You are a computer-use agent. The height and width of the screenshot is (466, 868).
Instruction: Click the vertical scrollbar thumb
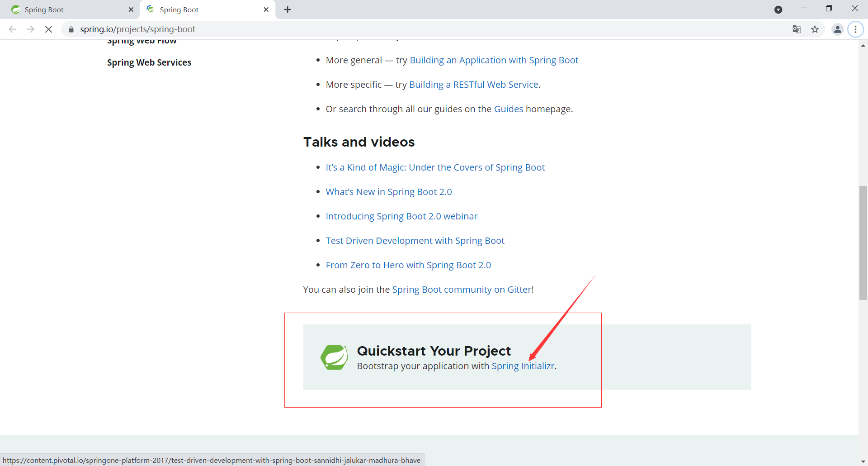coord(863,243)
